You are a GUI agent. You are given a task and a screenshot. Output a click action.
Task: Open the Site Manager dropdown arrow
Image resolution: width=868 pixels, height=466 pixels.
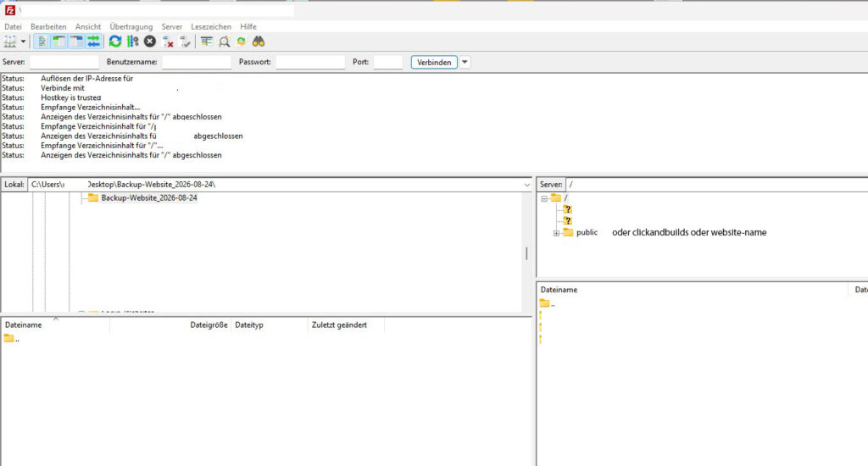click(23, 42)
